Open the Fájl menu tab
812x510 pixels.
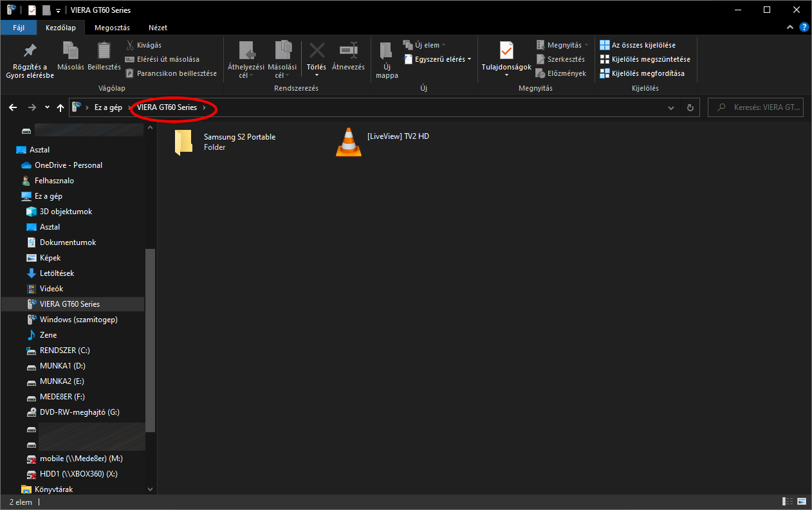19,28
